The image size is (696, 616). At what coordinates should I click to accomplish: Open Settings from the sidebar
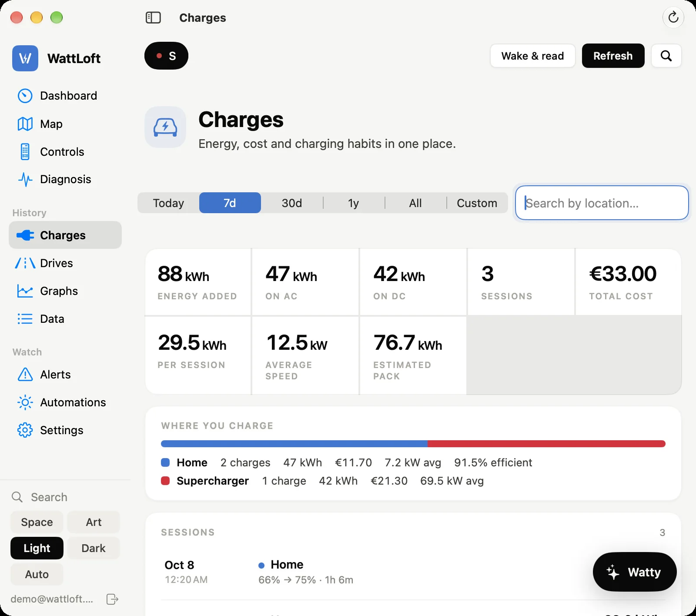65,430
